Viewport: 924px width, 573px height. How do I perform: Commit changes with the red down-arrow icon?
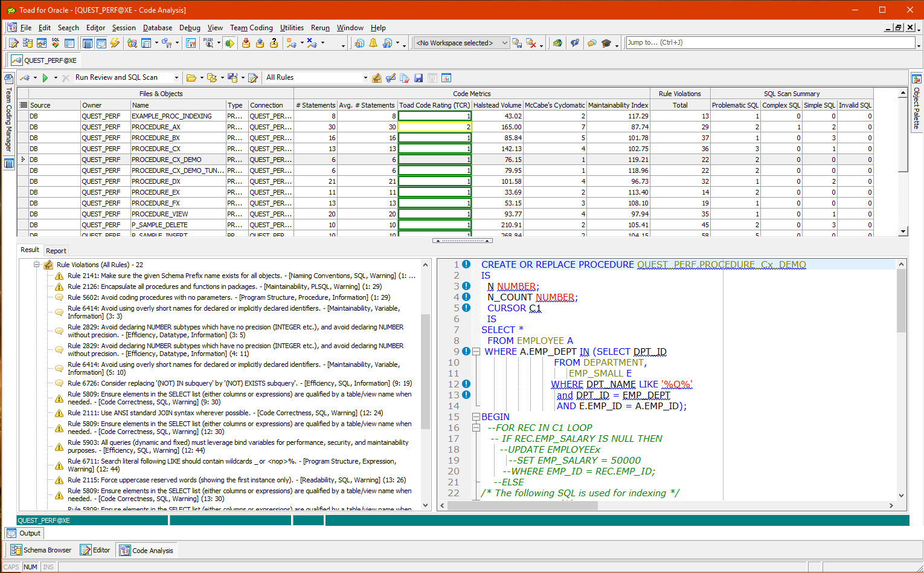coord(246,43)
